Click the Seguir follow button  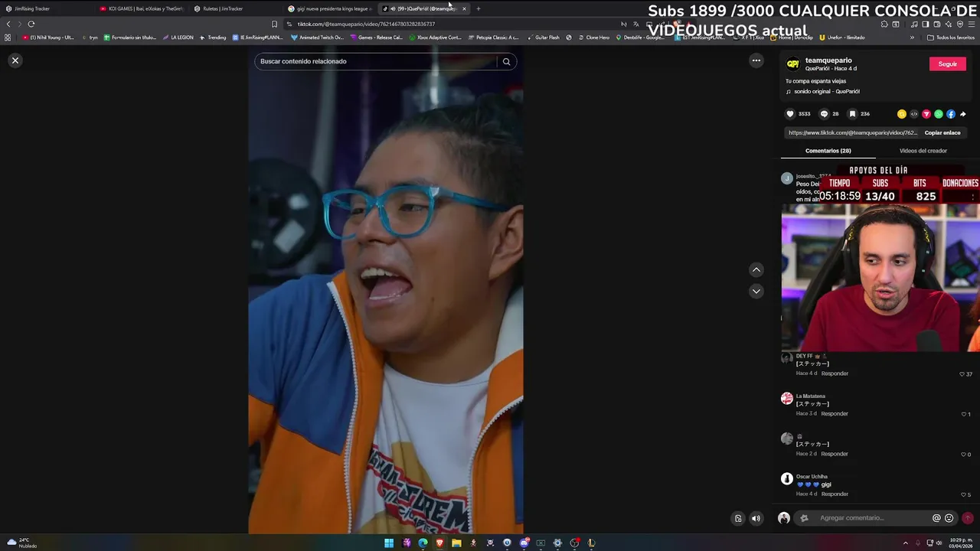[x=947, y=64]
